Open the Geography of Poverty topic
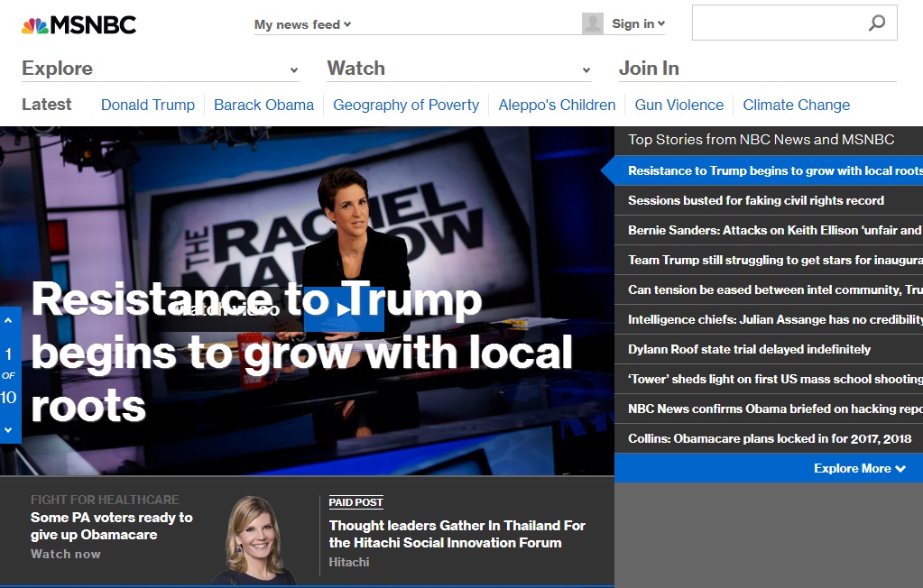 point(406,105)
